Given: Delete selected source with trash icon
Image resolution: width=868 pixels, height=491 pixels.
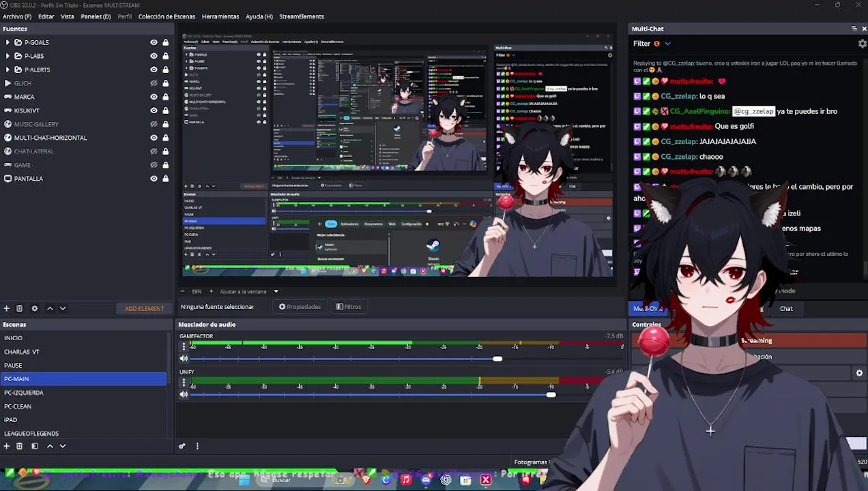Looking at the screenshot, I should (19, 308).
